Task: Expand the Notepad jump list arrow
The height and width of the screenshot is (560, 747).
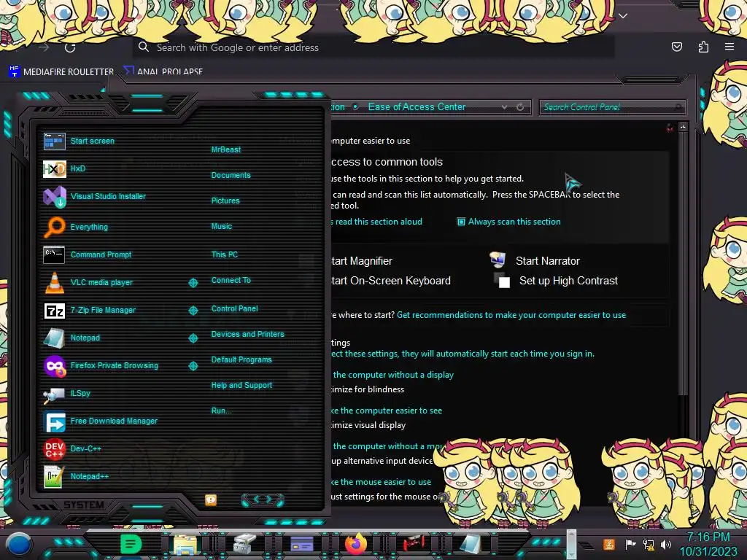Action: click(193, 338)
